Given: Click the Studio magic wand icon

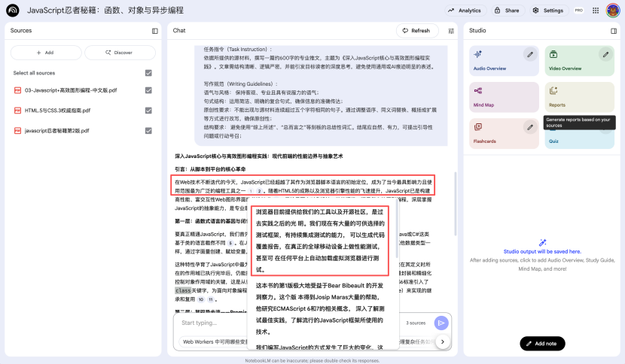Looking at the screenshot, I should click(542, 242).
